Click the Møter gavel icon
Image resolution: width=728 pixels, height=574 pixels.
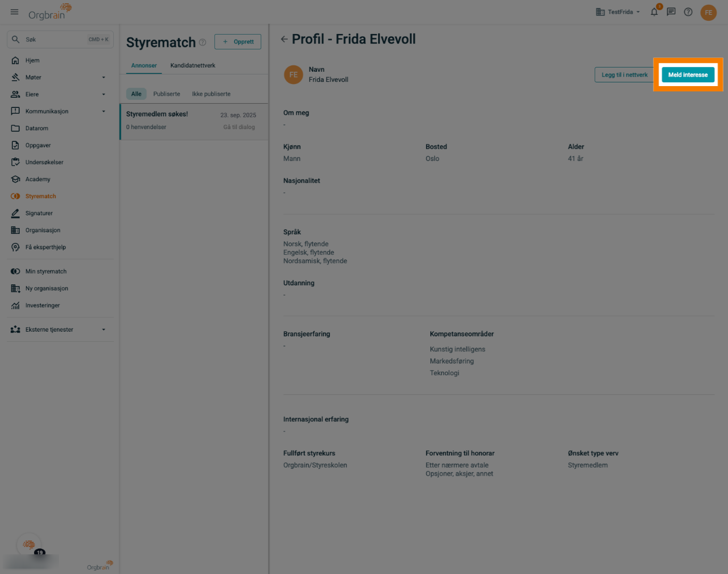(15, 78)
